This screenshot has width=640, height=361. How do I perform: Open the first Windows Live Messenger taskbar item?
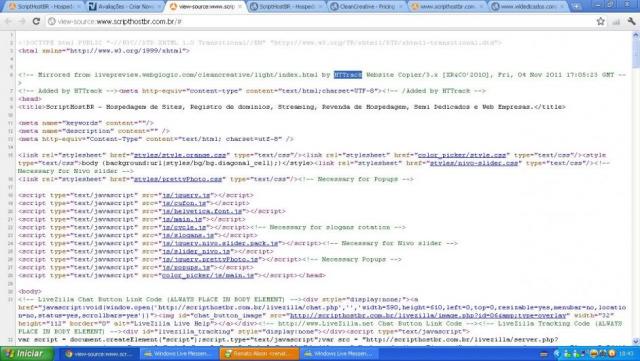point(180,354)
